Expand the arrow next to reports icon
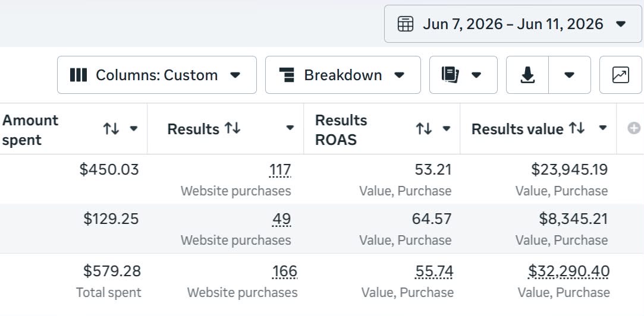The image size is (644, 316). point(476,75)
